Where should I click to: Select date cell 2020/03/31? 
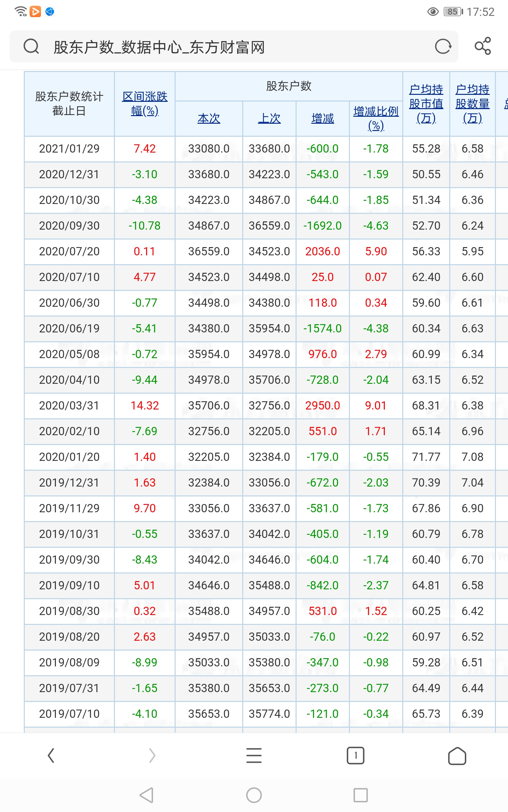click(x=69, y=406)
